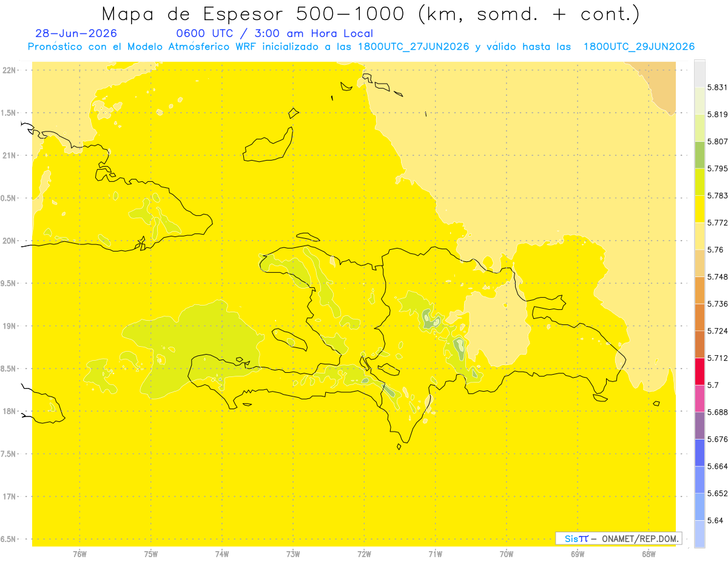
Task: Click the legend value 5.64
Action: tap(715, 520)
